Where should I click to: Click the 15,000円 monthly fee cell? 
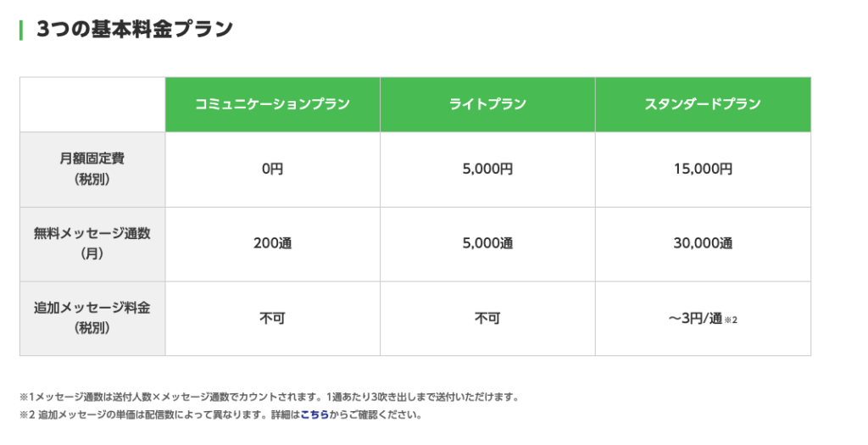[703, 170]
